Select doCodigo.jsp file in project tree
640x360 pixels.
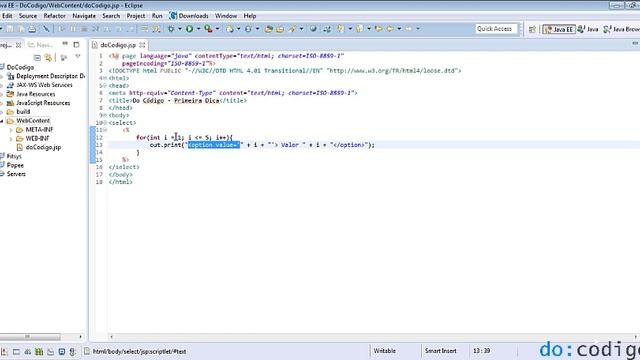click(43, 147)
